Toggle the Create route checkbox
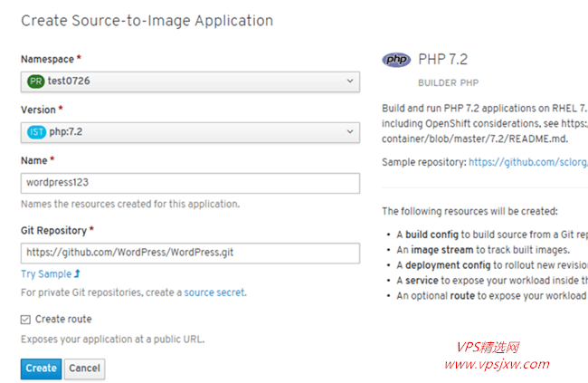 click(x=25, y=320)
